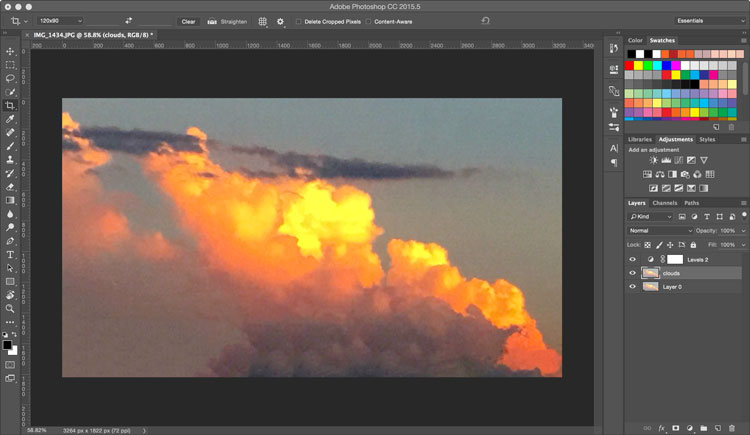Open the layer Kind filter dropdown
Screen dimensions: 750x435
tap(651, 217)
